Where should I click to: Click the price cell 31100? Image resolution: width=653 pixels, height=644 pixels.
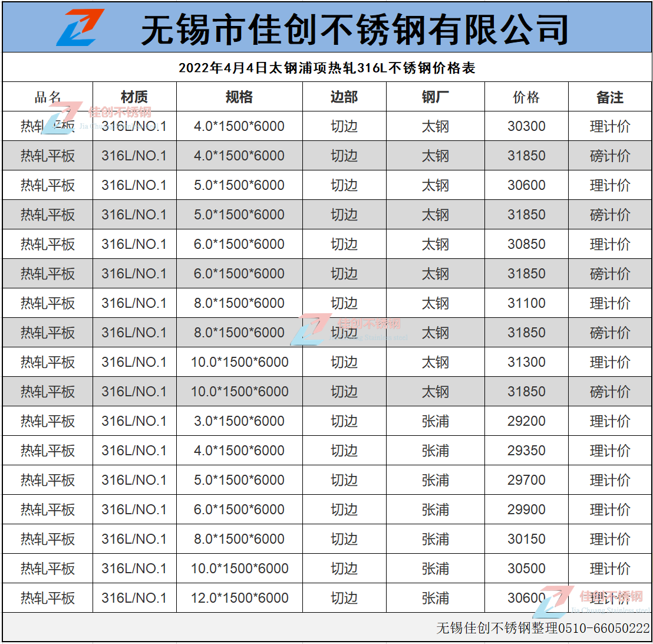point(526,303)
